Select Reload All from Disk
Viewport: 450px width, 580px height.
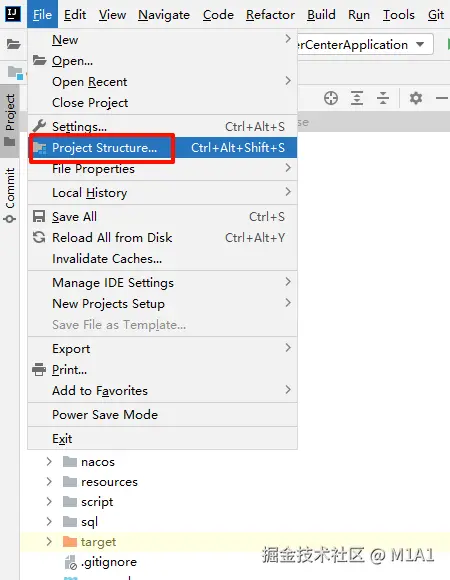click(x=162, y=237)
